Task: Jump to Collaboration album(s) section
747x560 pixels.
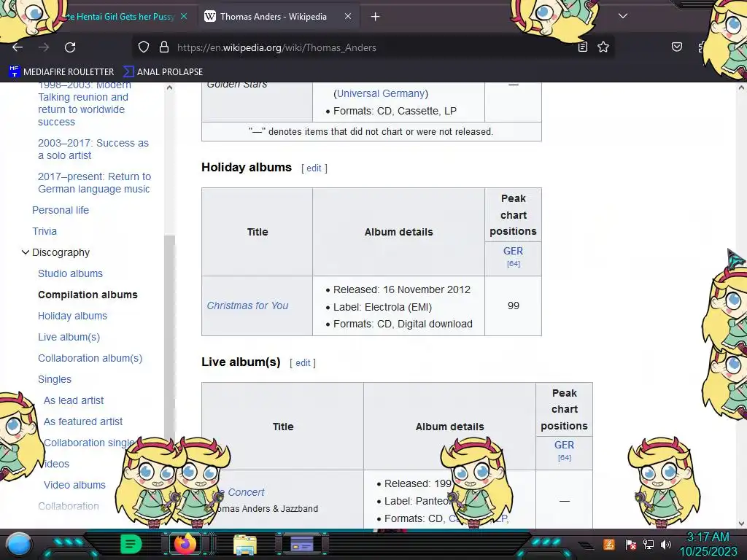Action: 90,358
